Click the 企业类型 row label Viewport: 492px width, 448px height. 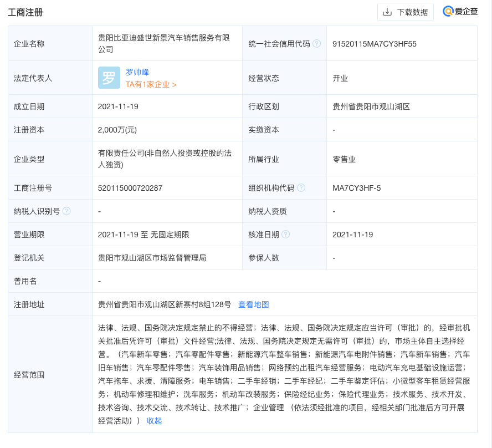tap(29, 159)
